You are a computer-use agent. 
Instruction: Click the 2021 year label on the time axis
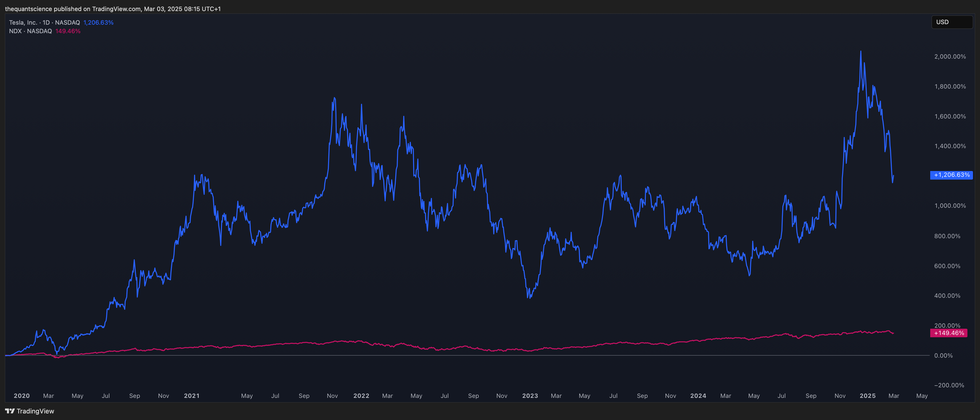coord(192,396)
